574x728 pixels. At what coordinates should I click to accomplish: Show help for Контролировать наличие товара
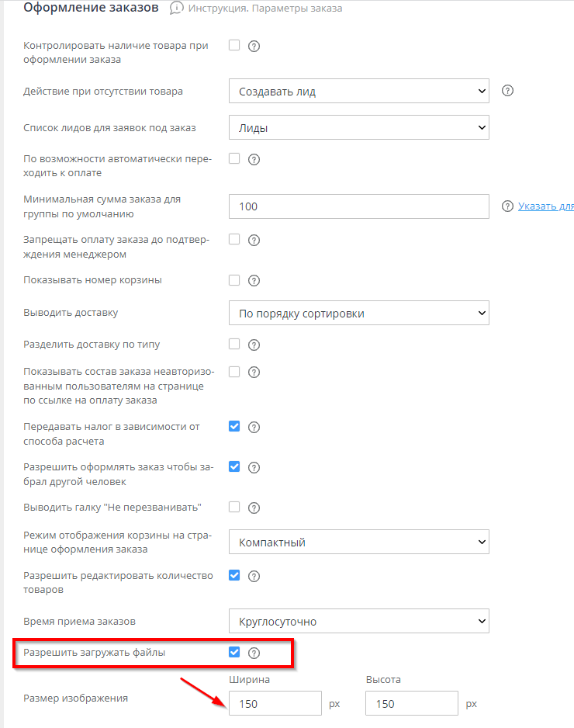pos(254,46)
